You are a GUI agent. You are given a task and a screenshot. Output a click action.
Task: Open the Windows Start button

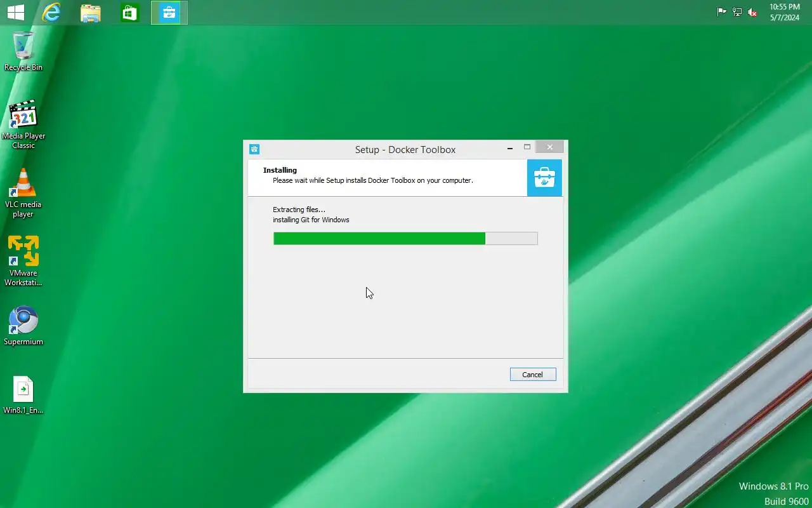point(15,12)
